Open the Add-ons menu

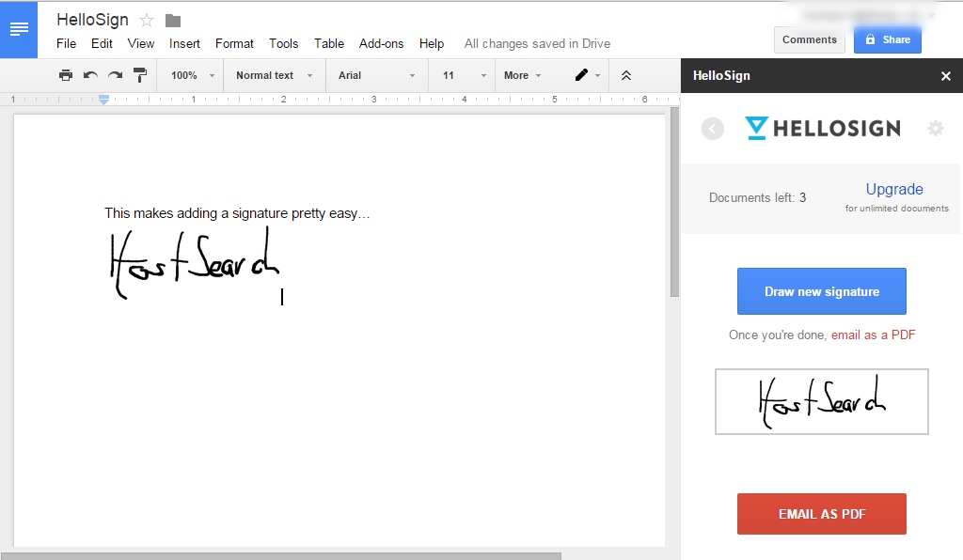tap(382, 43)
